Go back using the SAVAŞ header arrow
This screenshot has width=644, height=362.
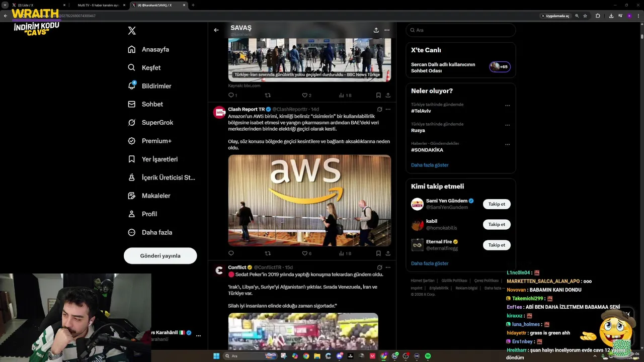pyautogui.click(x=216, y=30)
